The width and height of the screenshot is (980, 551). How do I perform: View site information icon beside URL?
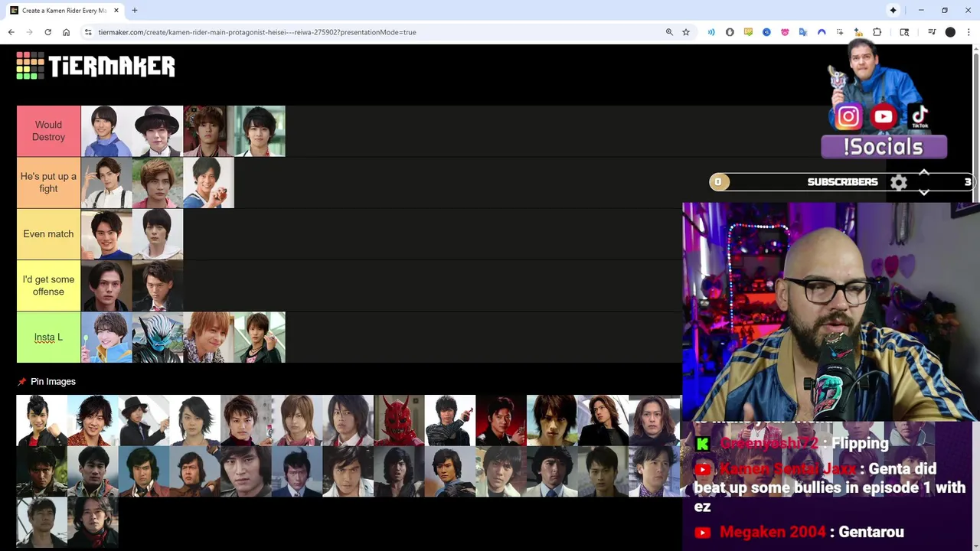tap(88, 32)
